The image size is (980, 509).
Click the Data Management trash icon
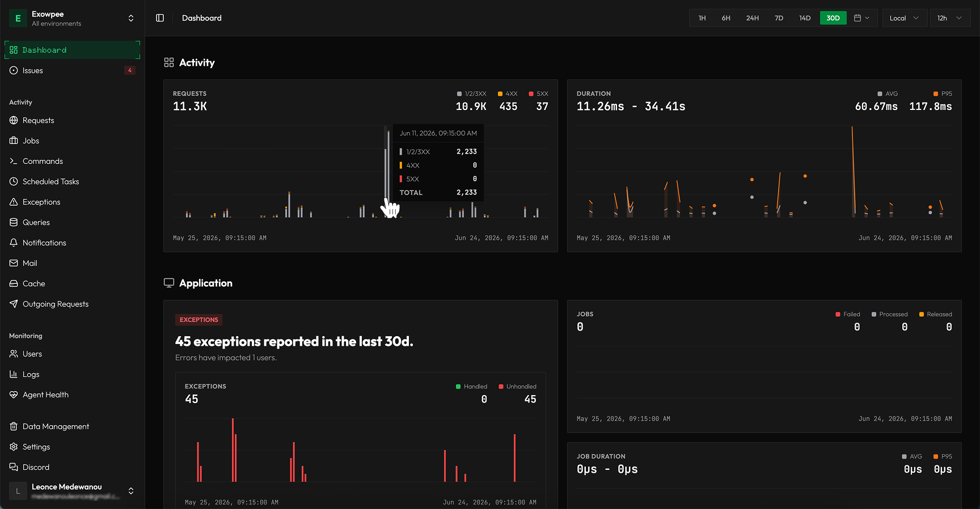(x=14, y=426)
